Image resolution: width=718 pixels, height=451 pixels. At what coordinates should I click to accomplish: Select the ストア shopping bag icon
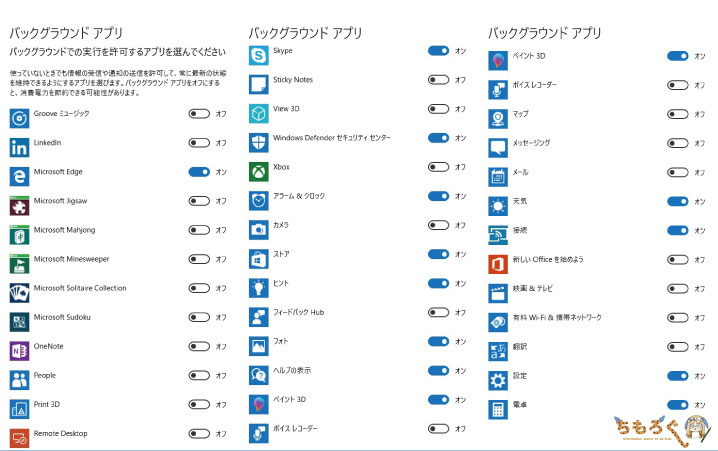(x=259, y=259)
